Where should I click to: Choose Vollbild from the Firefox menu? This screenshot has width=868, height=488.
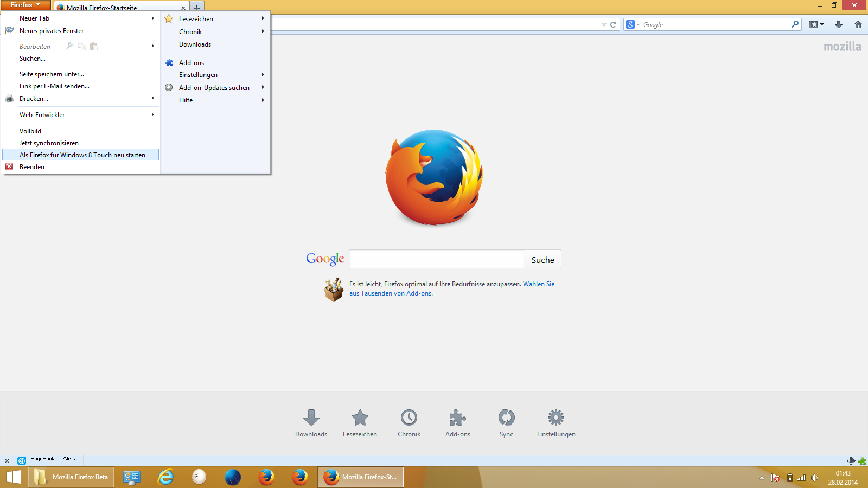[30, 131]
